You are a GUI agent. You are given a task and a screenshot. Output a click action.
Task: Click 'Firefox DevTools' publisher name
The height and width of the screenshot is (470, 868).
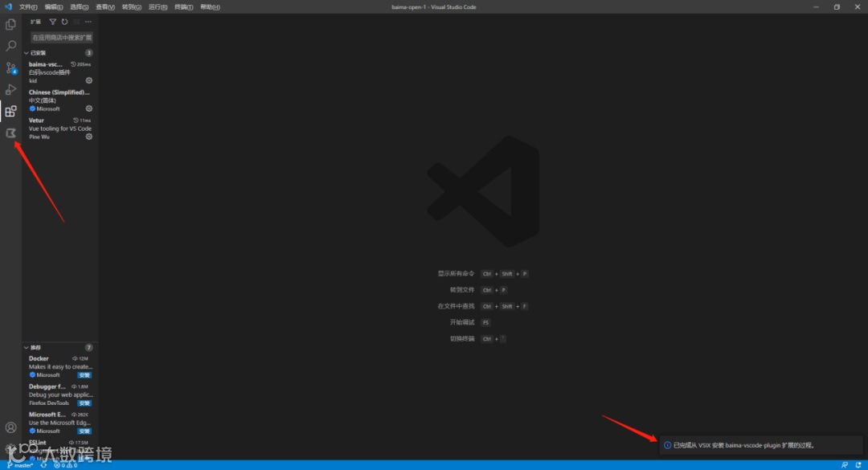coord(49,403)
